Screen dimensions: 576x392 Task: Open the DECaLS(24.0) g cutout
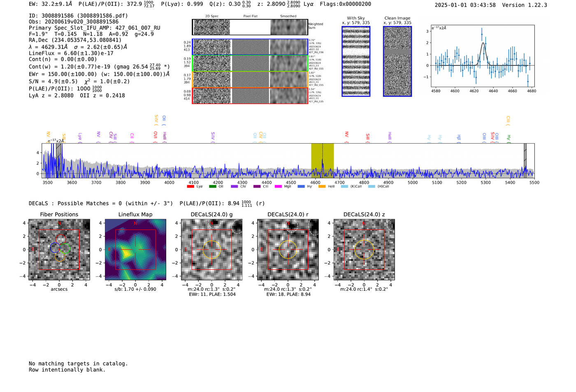tap(211, 250)
